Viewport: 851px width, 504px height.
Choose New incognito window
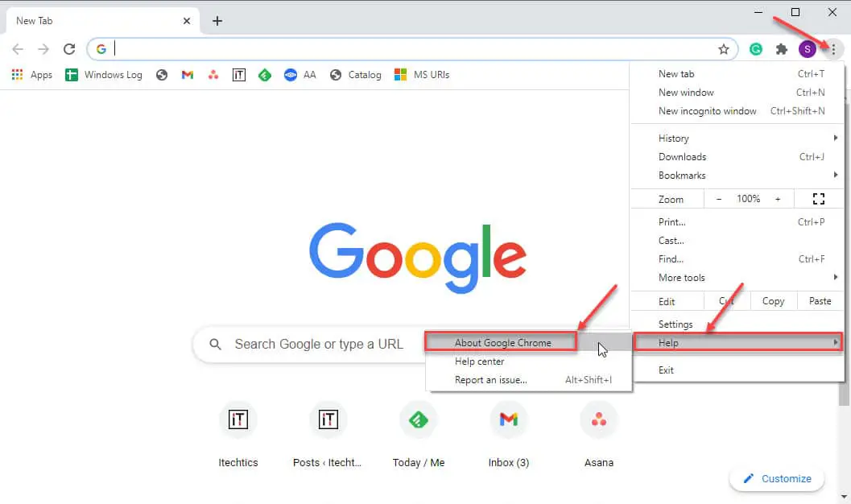(737, 110)
